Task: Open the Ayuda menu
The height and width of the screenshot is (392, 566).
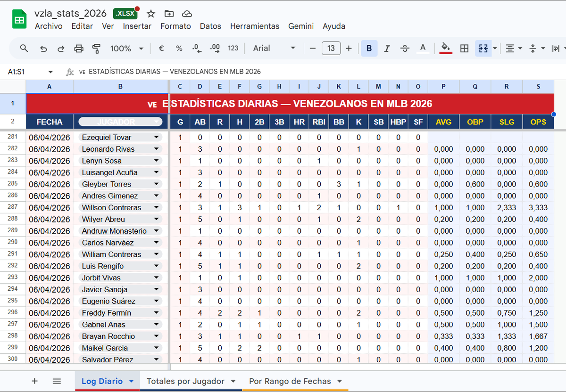Action: tap(334, 26)
